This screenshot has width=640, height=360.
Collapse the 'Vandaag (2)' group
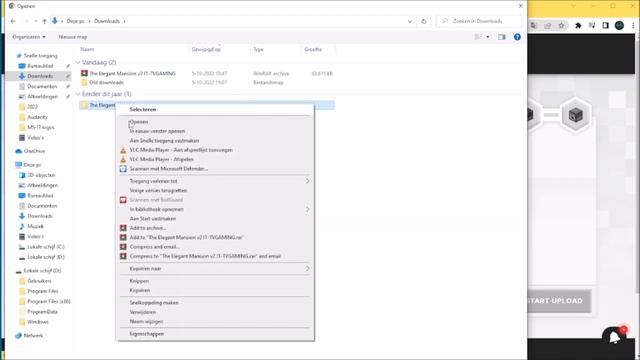[78, 62]
